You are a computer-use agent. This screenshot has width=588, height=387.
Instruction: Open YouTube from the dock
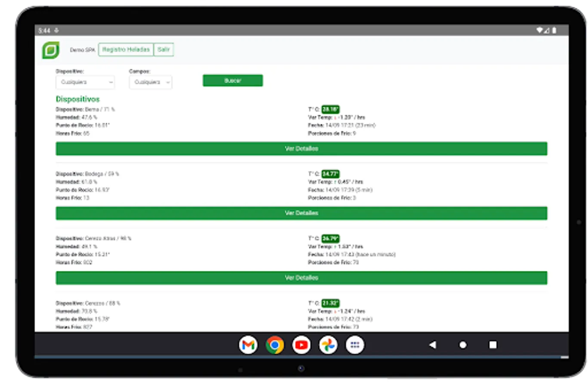click(x=301, y=344)
